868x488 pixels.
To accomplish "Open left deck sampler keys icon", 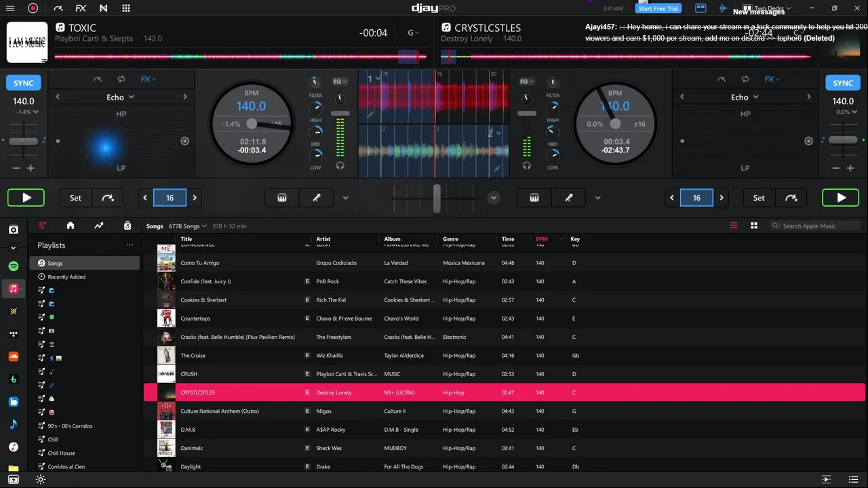I will pos(282,198).
